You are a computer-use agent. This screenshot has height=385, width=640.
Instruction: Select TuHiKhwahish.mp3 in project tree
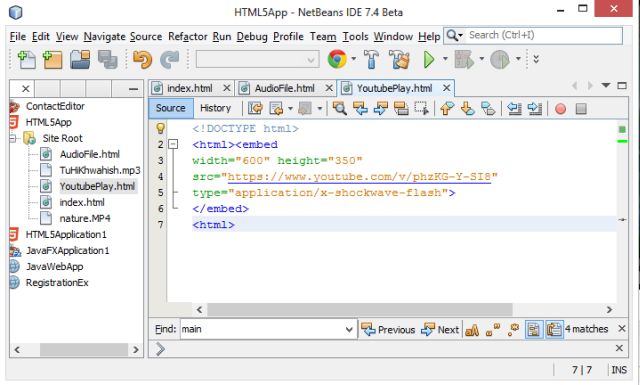(100, 170)
